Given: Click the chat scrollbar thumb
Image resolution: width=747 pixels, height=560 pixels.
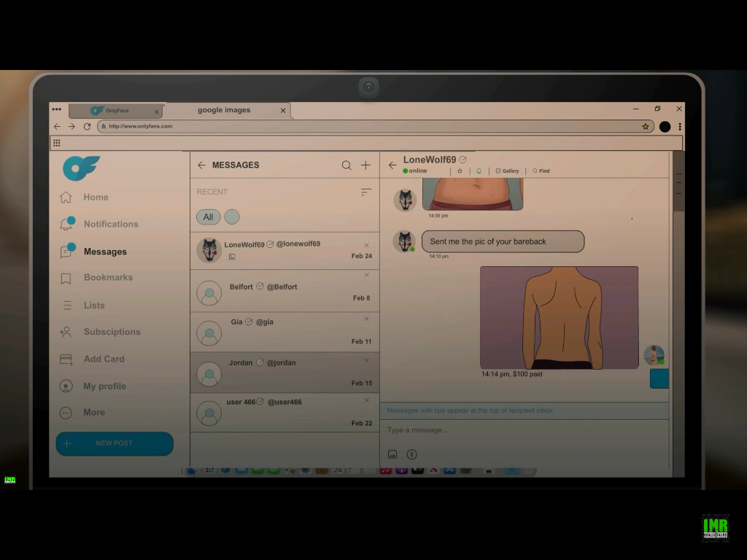Looking at the screenshot, I should click(x=678, y=182).
